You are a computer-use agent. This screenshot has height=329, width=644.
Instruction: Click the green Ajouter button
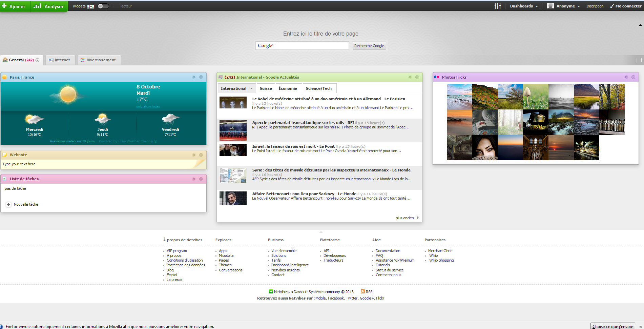15,6
